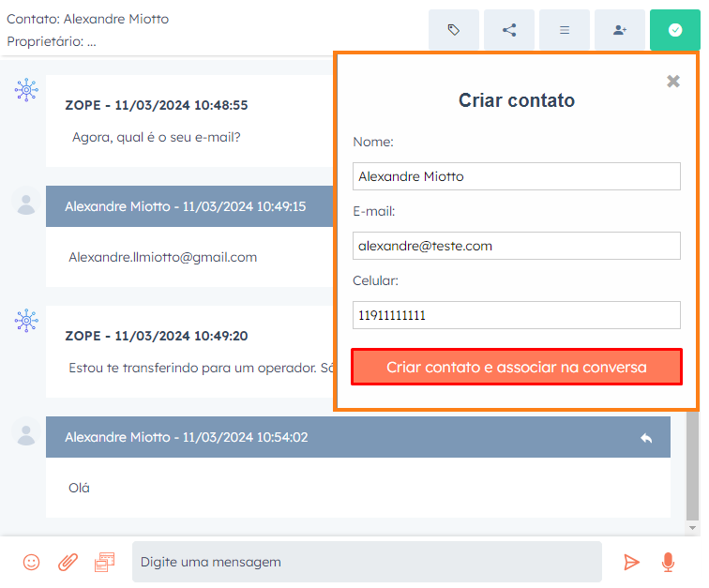Reply to the Olá message
Viewport: 709px width, 588px height.
pyautogui.click(x=646, y=438)
